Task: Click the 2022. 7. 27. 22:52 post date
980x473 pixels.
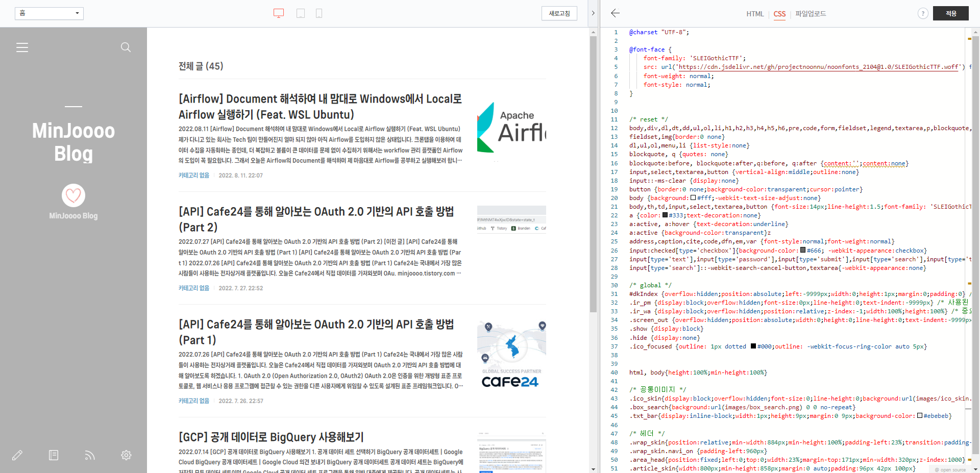Action: [x=241, y=288]
